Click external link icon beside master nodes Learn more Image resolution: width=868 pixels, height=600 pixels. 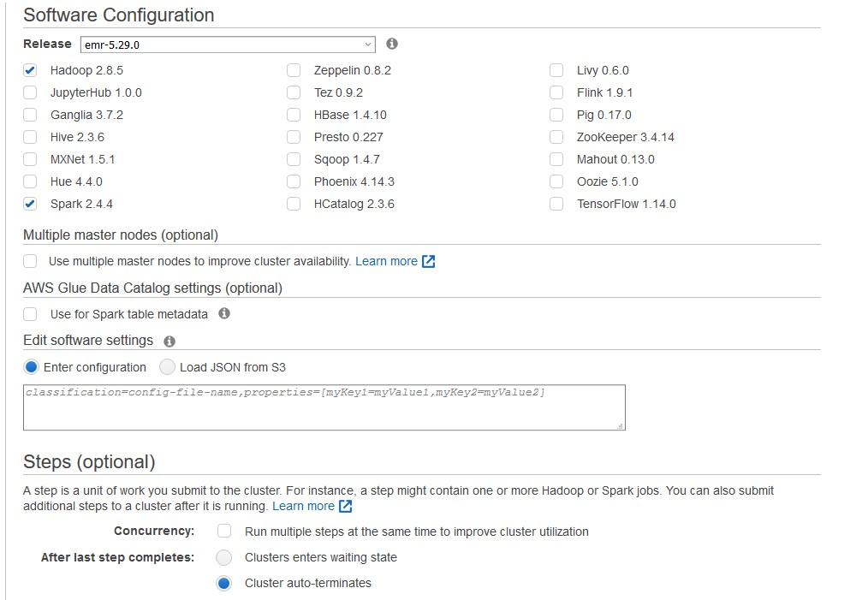coord(429,261)
